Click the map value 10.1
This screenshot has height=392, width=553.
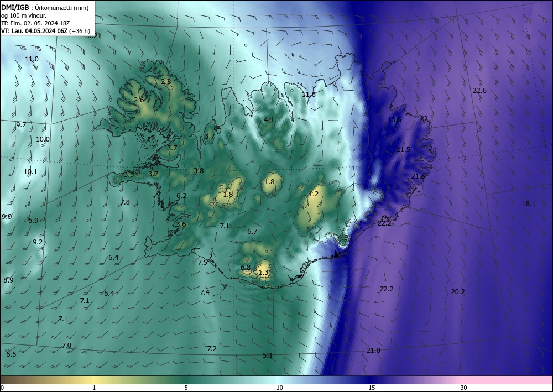30,172
